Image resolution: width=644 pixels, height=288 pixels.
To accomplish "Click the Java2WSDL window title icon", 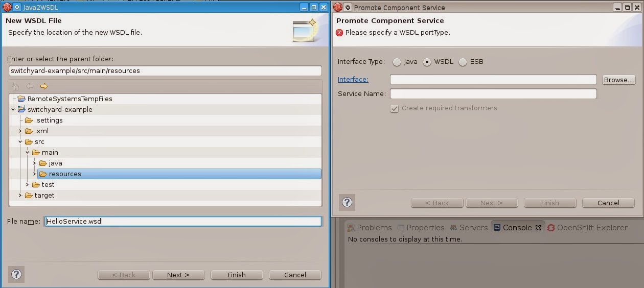I will 8,7.
